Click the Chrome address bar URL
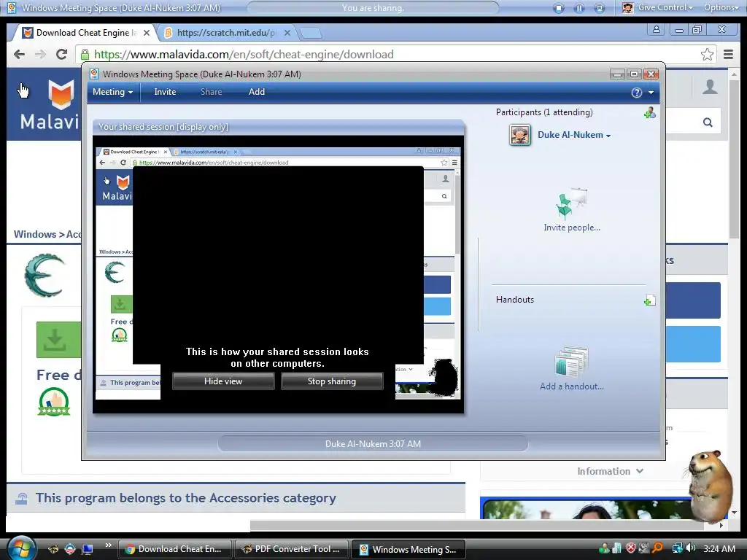 (244, 54)
